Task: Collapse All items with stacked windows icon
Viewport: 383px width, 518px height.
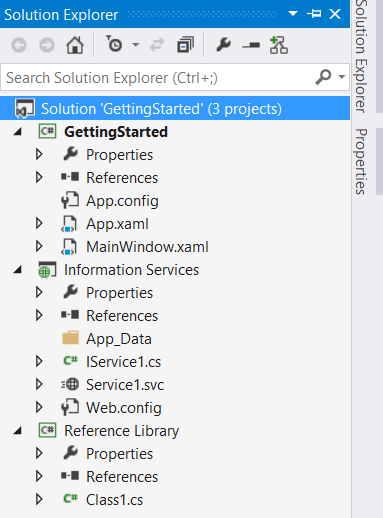Action: click(185, 45)
